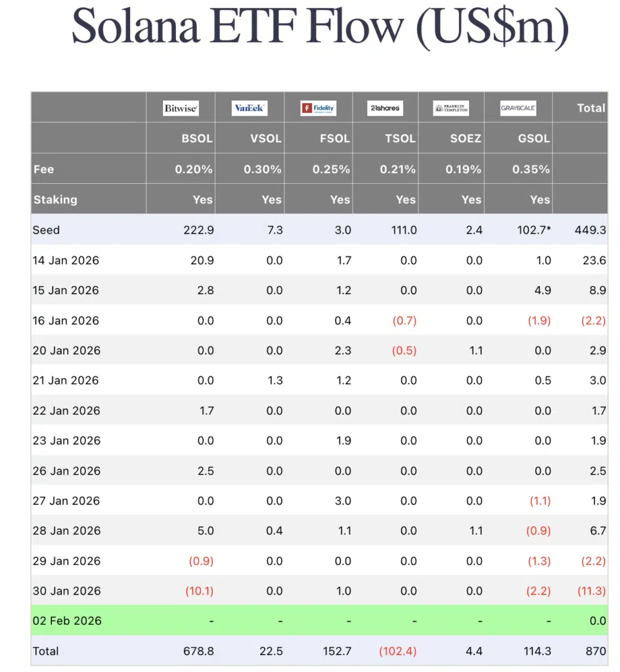The height and width of the screenshot is (672, 620).
Task: Click the 21shares logo icon
Action: (384, 108)
